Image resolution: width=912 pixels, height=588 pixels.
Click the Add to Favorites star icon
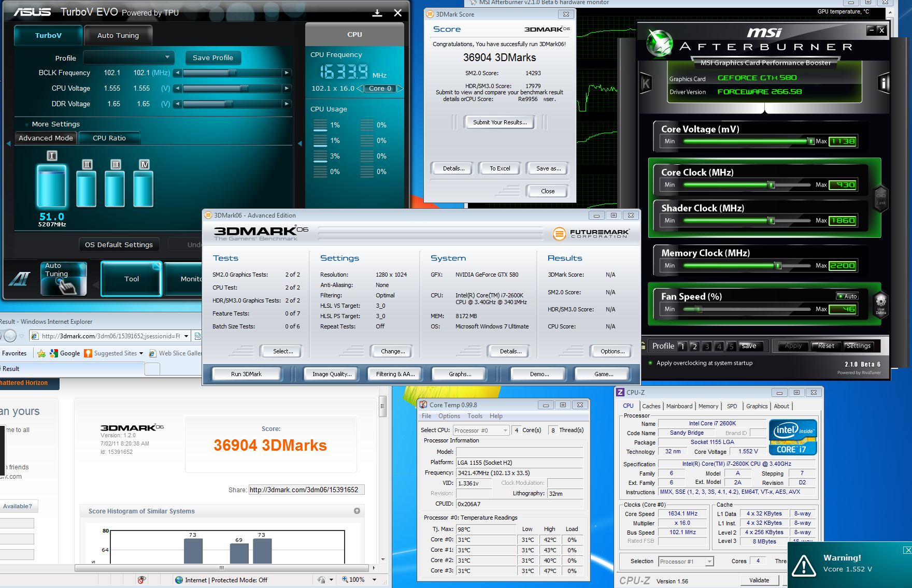(41, 353)
